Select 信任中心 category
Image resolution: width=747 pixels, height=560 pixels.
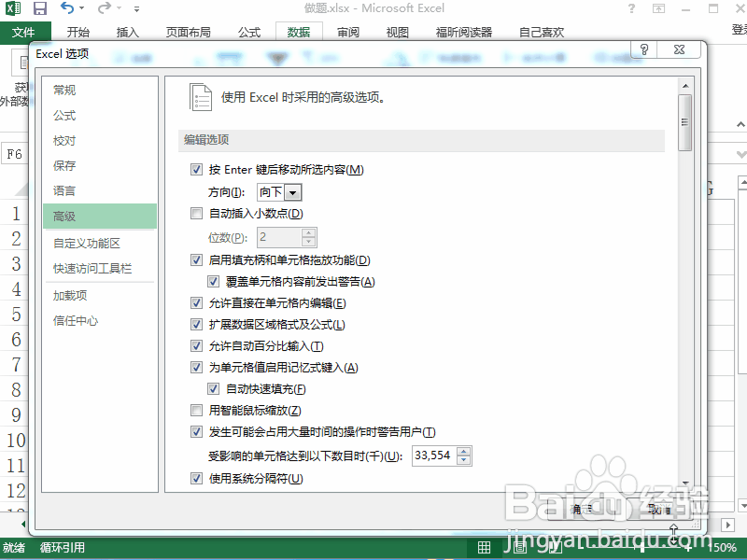(x=100, y=321)
